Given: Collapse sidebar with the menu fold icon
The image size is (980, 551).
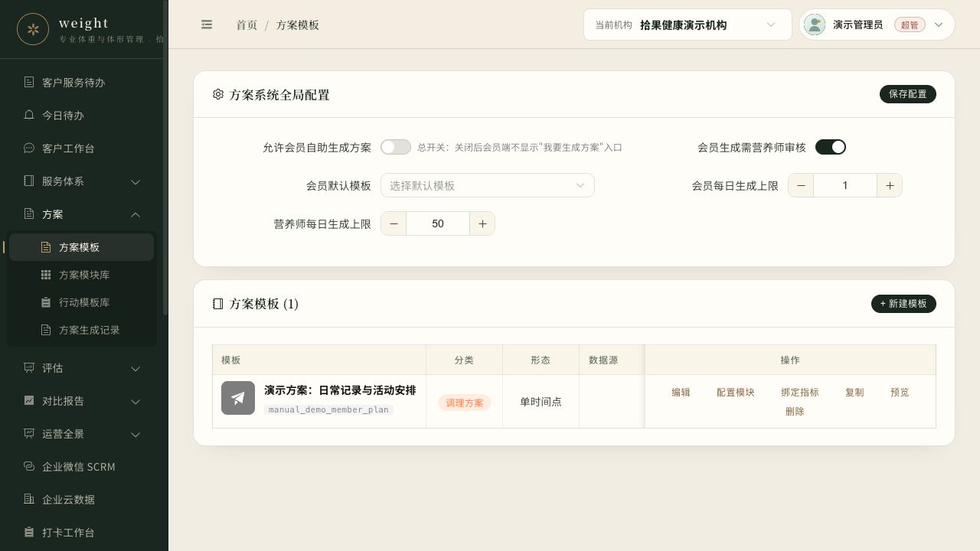Looking at the screenshot, I should coord(207,24).
